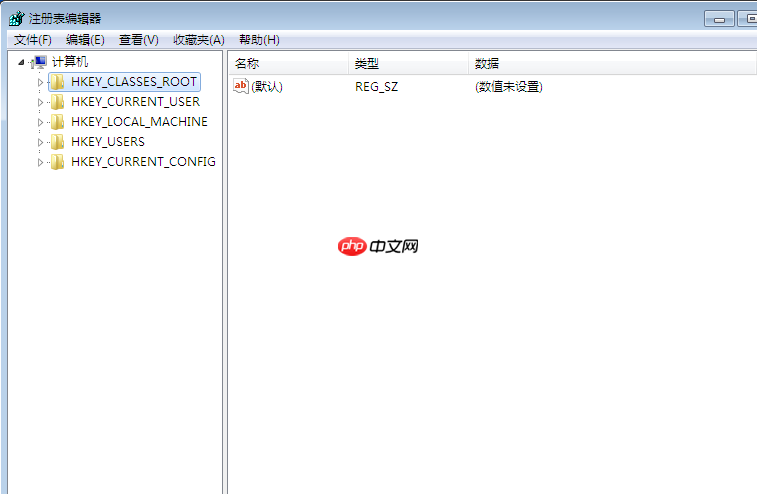Minimize the Registry Editor window
This screenshot has height=494, width=757.
(x=719, y=19)
